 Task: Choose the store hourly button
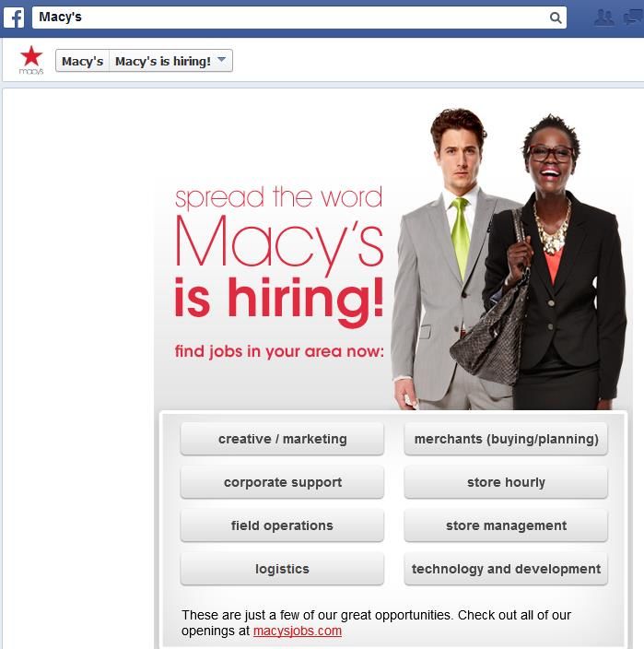[x=506, y=482]
